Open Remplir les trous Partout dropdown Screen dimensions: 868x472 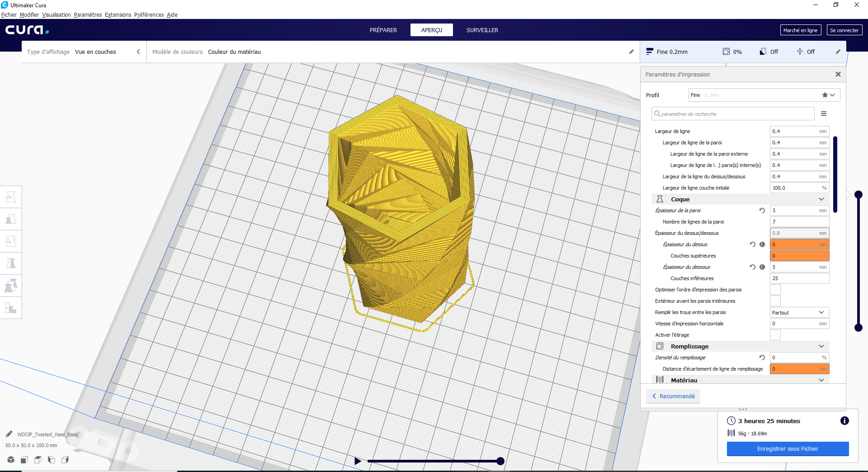[799, 312]
